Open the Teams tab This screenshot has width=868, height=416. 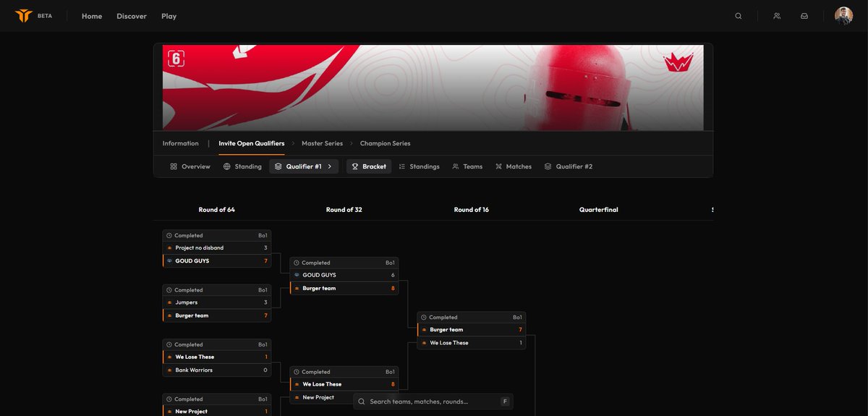pos(467,166)
